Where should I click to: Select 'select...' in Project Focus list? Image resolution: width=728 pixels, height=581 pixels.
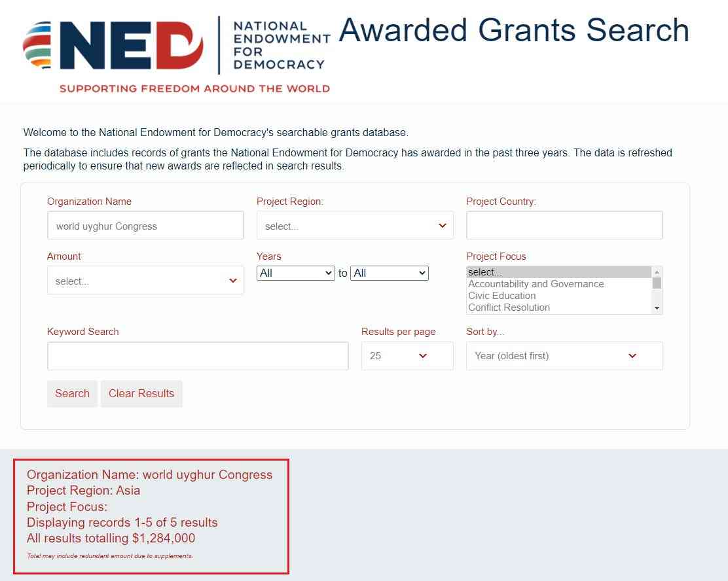(558, 272)
